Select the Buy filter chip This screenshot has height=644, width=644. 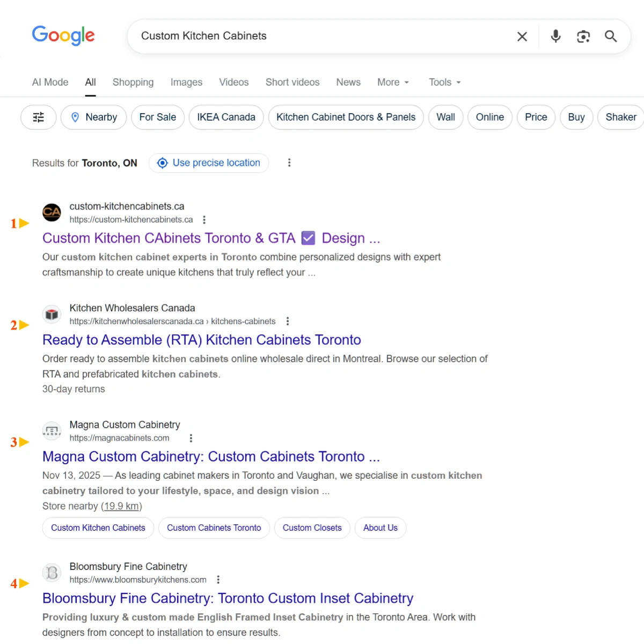pos(576,117)
